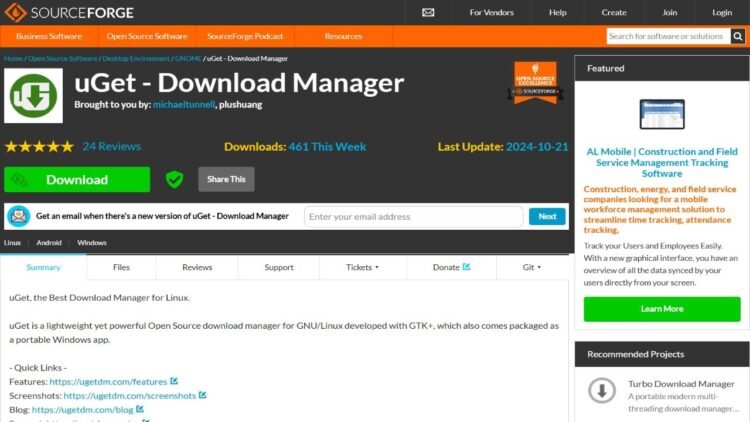Switch to the Reviews tab
The width and height of the screenshot is (750, 422).
[x=197, y=267]
